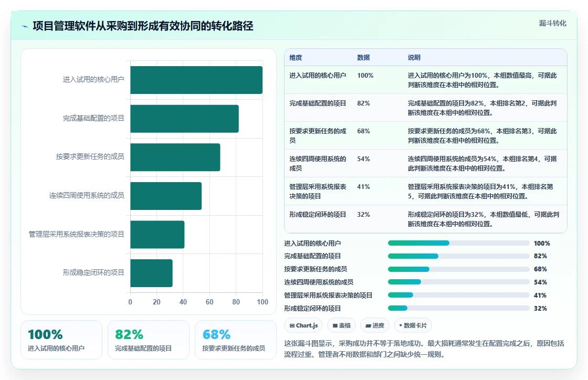Click the bar for 连续四周使用系统的成员 in chart
The image size is (588, 380).
tap(166, 196)
